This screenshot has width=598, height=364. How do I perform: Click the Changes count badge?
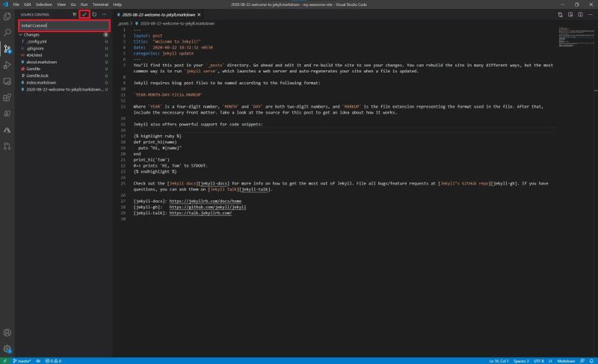pyautogui.click(x=105, y=34)
